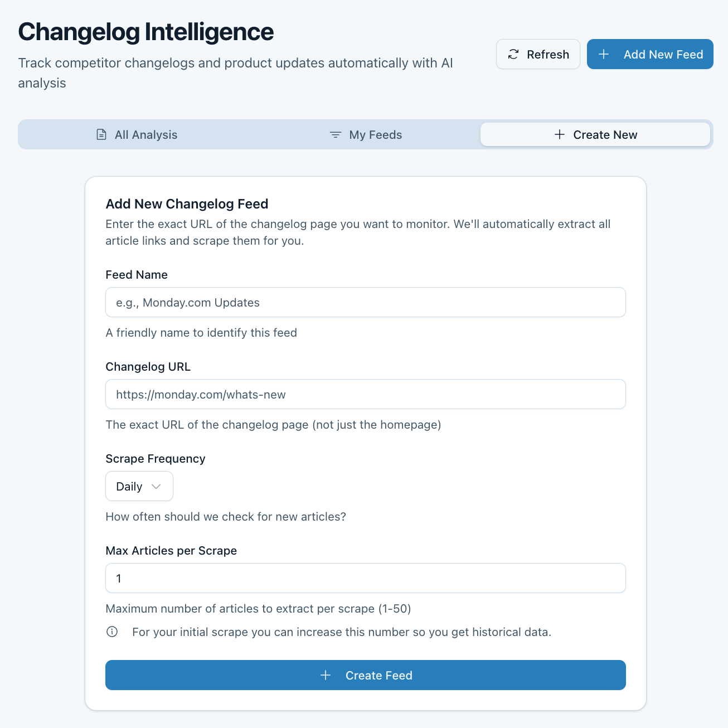This screenshot has height=728, width=728.
Task: Click the circular arrows refresh icon
Action: pos(513,54)
